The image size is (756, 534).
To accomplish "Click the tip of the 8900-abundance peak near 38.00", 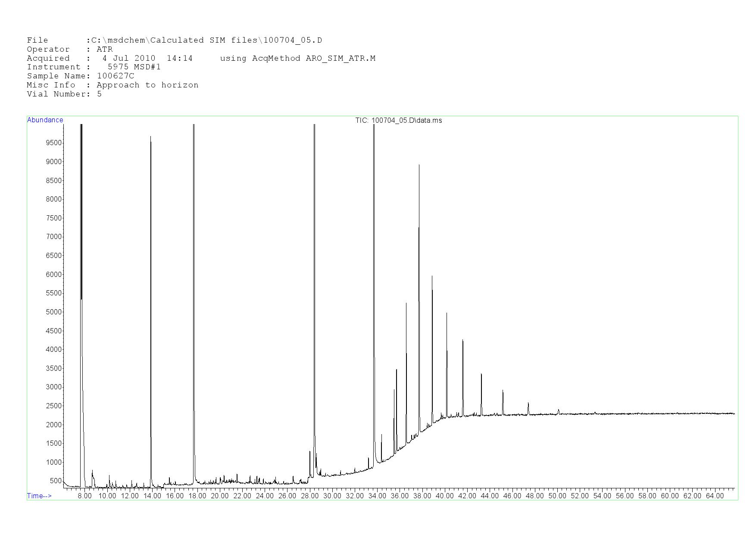I will click(x=419, y=165).
